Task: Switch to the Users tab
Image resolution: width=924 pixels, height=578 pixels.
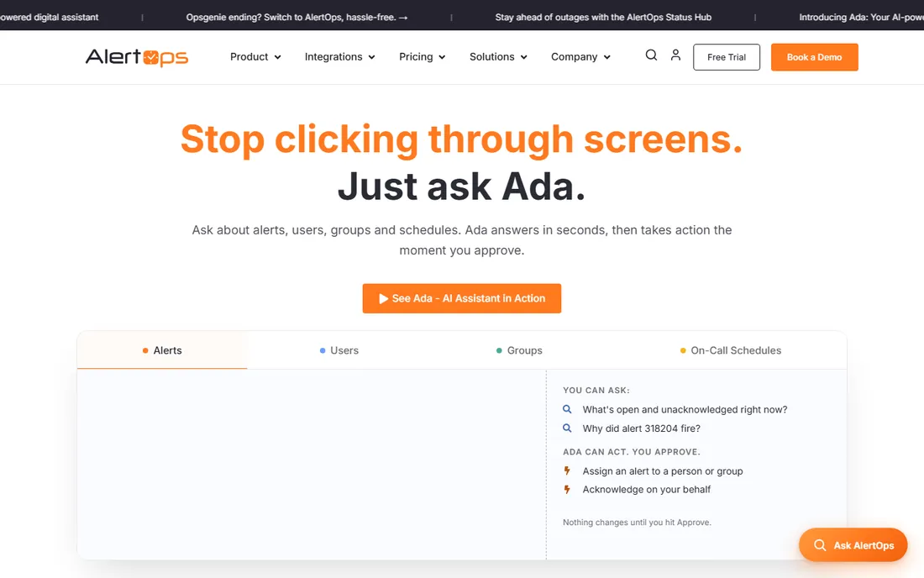Action: (x=339, y=350)
